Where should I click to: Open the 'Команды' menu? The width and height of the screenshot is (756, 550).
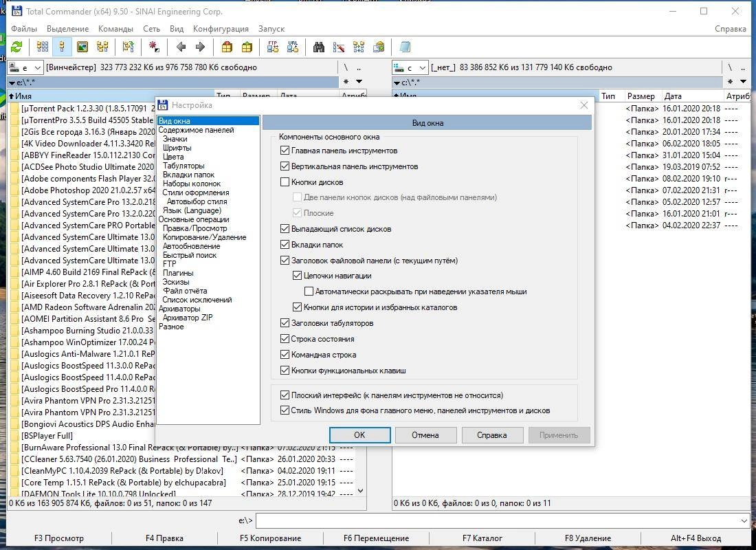pos(115,29)
